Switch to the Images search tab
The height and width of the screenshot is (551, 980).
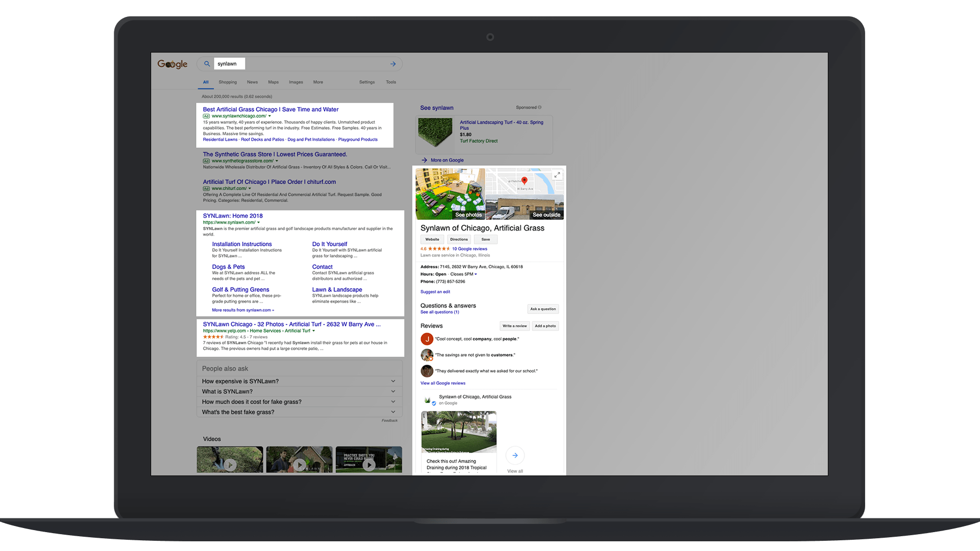click(296, 82)
